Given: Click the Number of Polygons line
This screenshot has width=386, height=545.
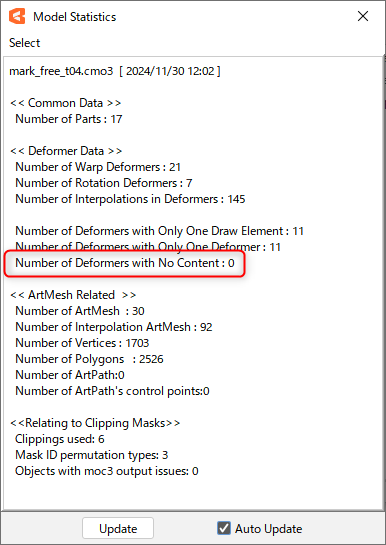Looking at the screenshot, I should (89, 359).
